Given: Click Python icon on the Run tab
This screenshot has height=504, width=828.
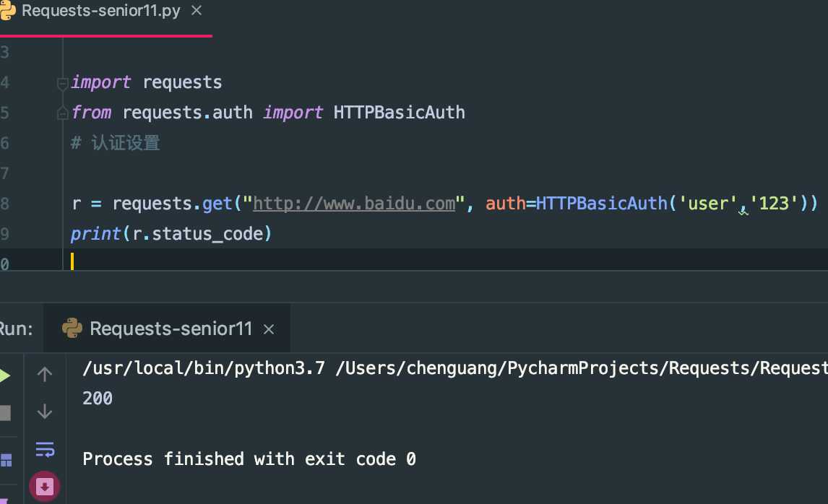Looking at the screenshot, I should [72, 329].
